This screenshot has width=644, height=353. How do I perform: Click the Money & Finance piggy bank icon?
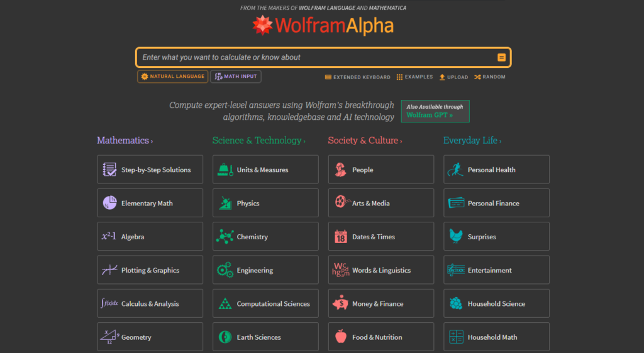point(340,303)
